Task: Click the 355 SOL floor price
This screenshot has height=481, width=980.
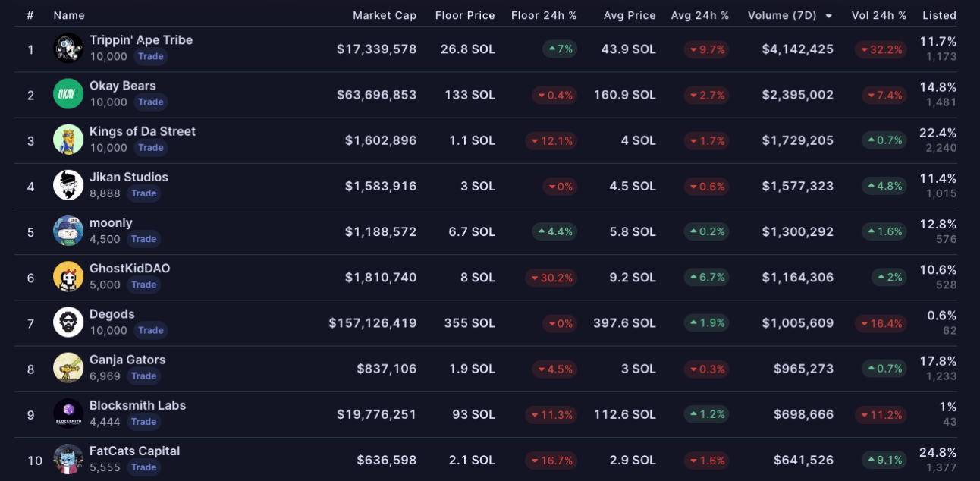Action: [x=470, y=323]
